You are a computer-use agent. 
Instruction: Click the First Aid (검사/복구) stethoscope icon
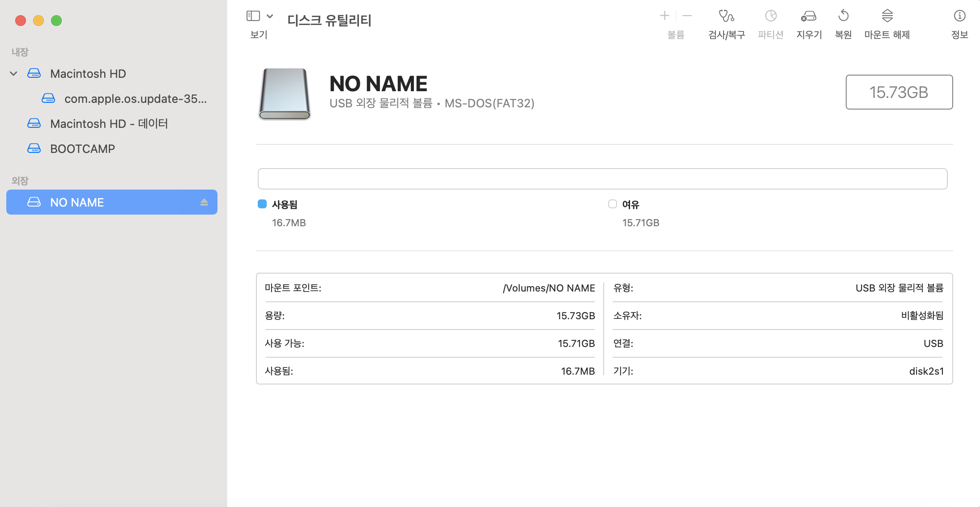[726, 17]
